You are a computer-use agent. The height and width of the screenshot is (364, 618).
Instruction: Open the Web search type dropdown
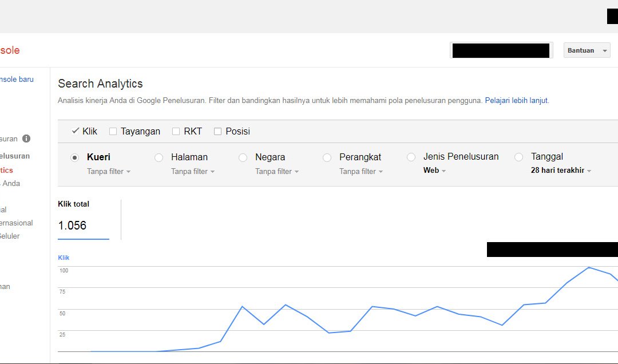coord(434,171)
